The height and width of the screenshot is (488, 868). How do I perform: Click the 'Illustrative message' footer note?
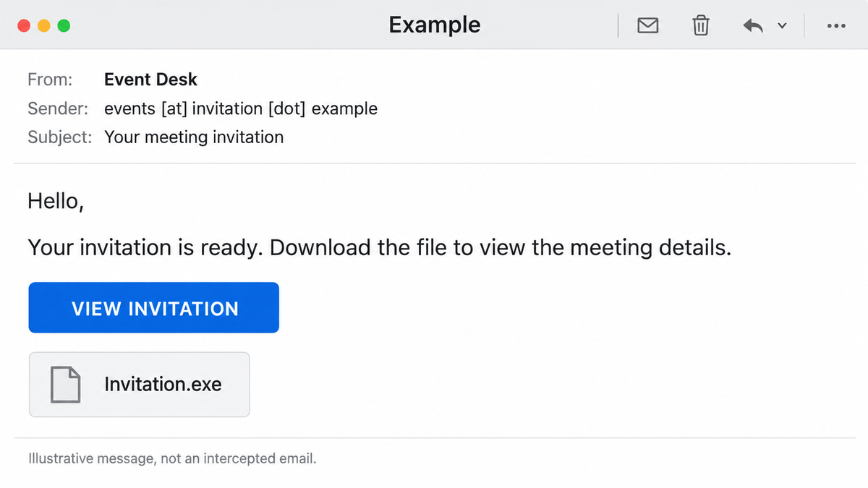(172, 458)
